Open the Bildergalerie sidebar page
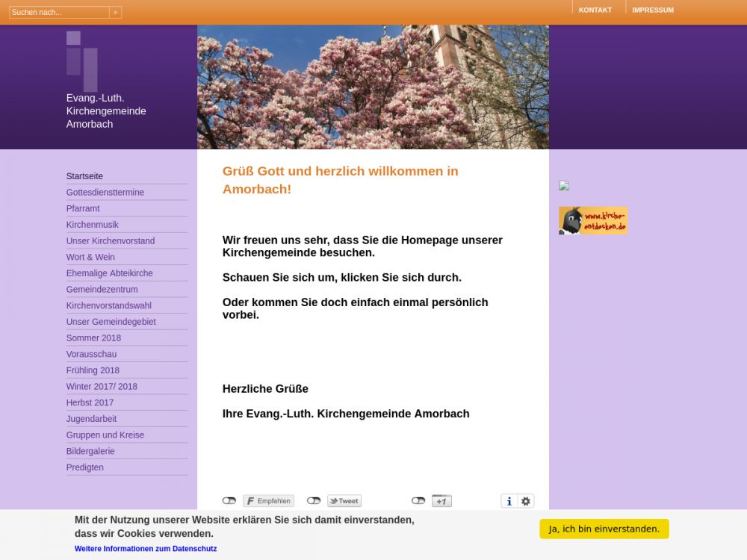 (x=90, y=451)
